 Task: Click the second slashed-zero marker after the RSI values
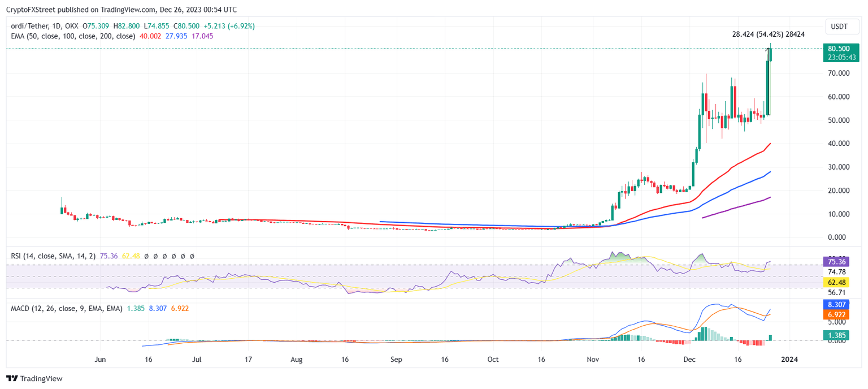[x=156, y=256]
